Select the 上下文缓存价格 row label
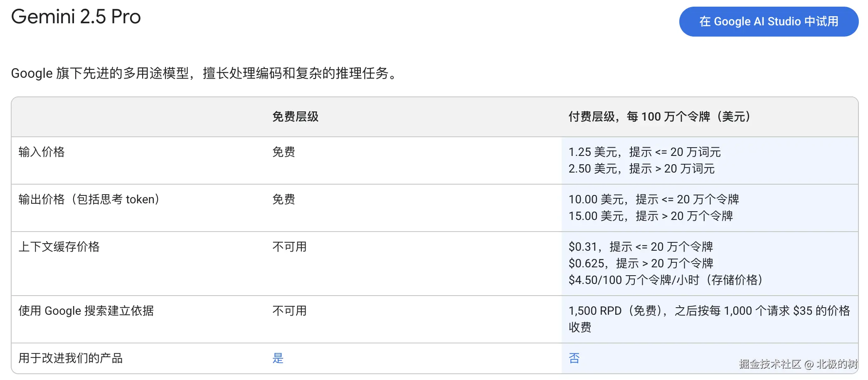The height and width of the screenshot is (380, 868). (x=59, y=247)
